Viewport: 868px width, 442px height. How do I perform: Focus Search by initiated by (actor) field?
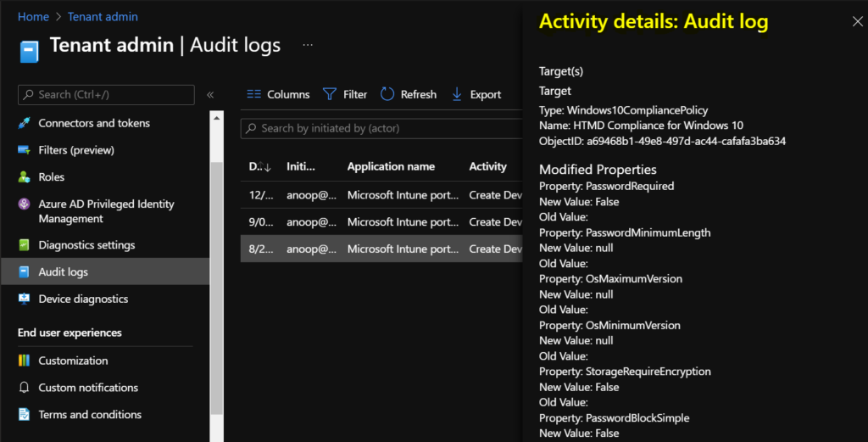coord(382,128)
